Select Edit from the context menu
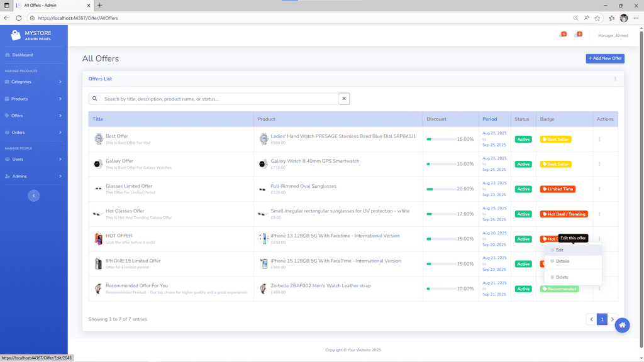This screenshot has width=644, height=362. click(x=560, y=250)
